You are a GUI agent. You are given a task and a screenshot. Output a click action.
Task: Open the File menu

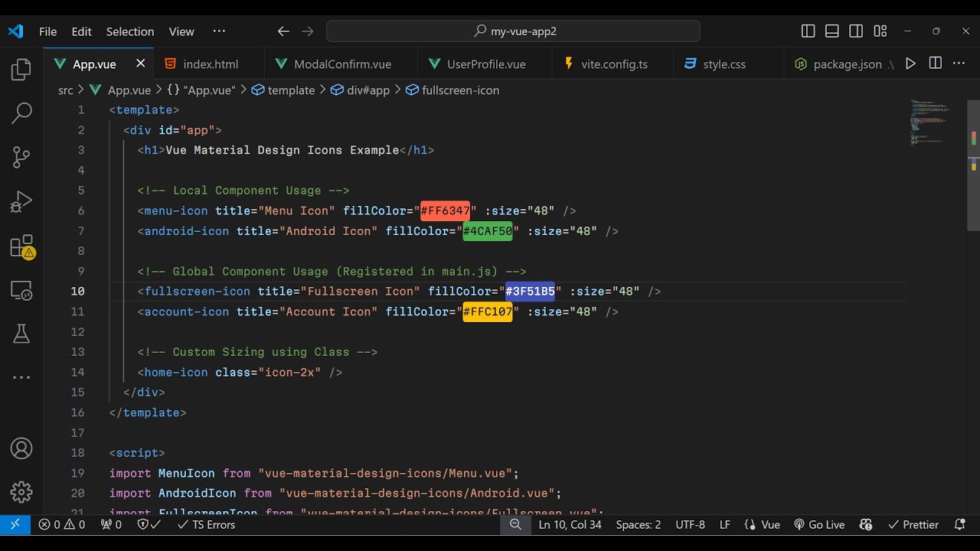(x=47, y=31)
